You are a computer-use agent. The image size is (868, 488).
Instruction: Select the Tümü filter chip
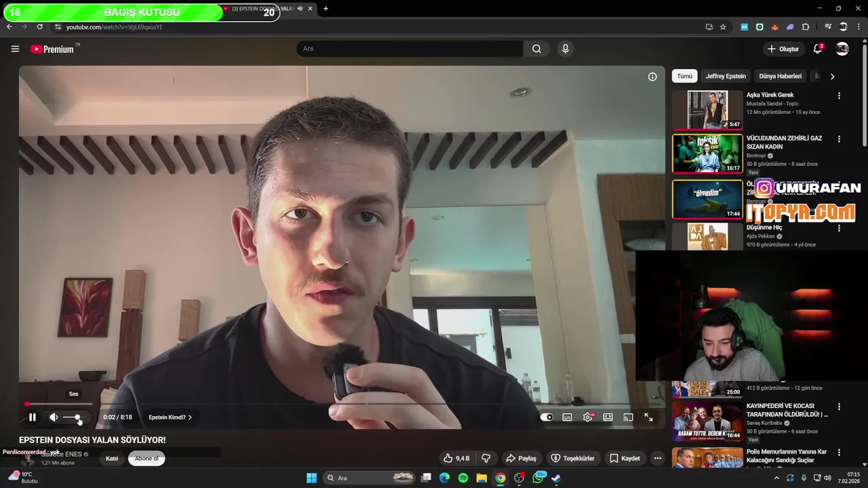tap(685, 76)
